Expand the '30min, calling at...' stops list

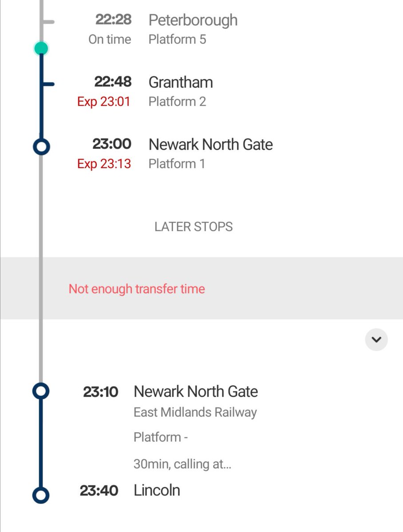[x=182, y=464]
